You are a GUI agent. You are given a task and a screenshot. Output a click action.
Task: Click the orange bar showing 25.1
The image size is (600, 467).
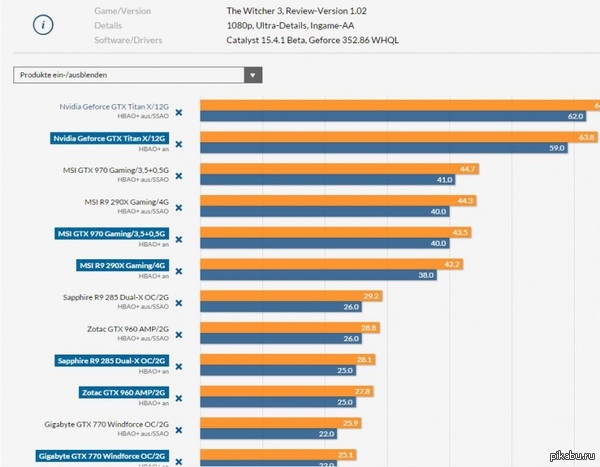[x=278, y=455]
